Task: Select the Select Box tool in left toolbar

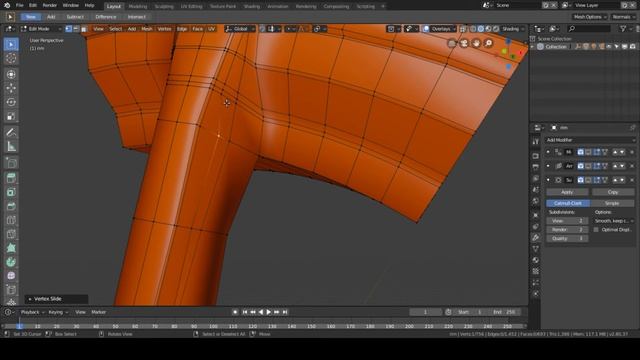Action: [11, 44]
